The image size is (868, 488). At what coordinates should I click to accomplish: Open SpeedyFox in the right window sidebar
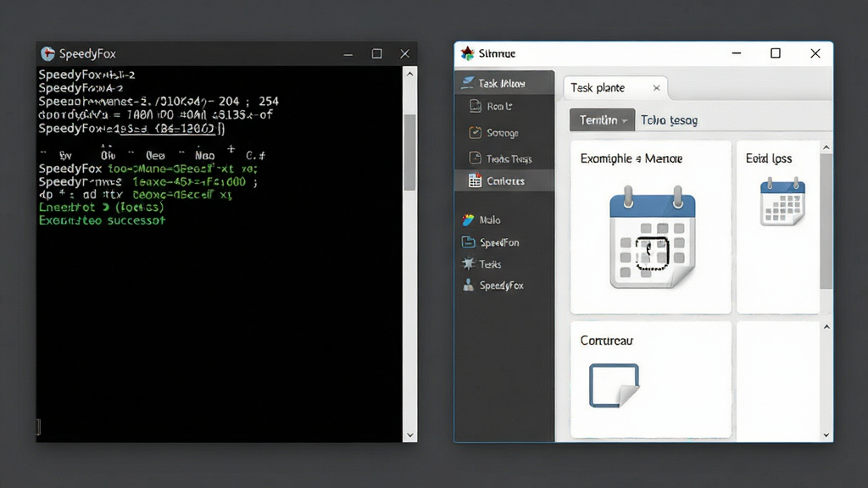coord(502,286)
